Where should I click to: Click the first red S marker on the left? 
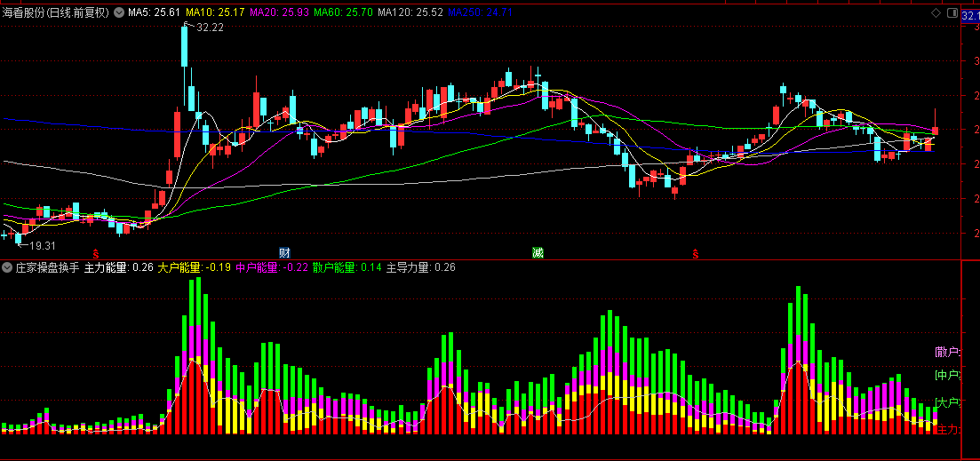coord(96,253)
